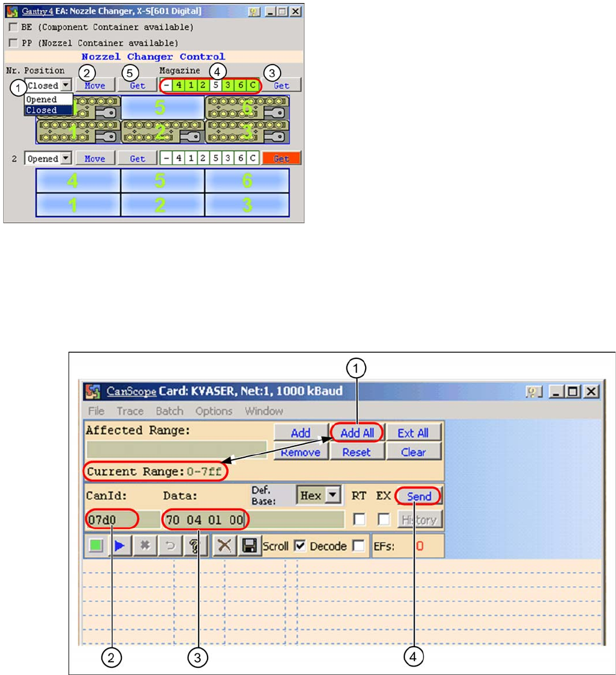Toggle magazine cell 4 in changer 2 row
The height and width of the screenshot is (675, 616).
click(179, 158)
